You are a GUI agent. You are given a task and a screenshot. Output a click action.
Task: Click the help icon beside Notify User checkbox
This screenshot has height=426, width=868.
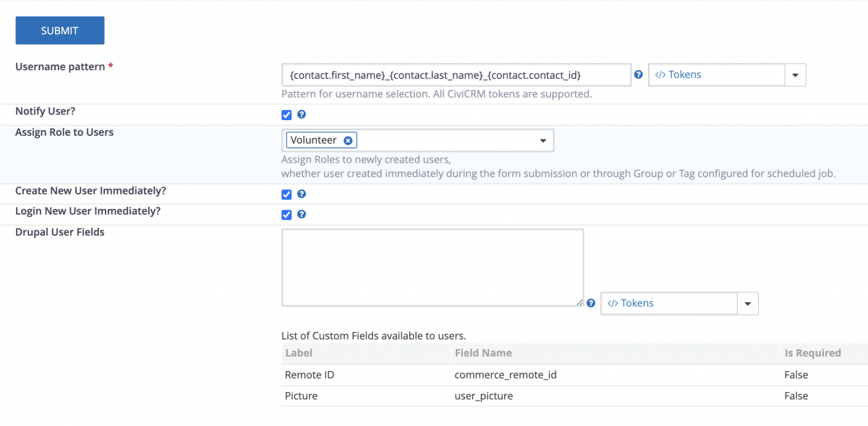301,114
